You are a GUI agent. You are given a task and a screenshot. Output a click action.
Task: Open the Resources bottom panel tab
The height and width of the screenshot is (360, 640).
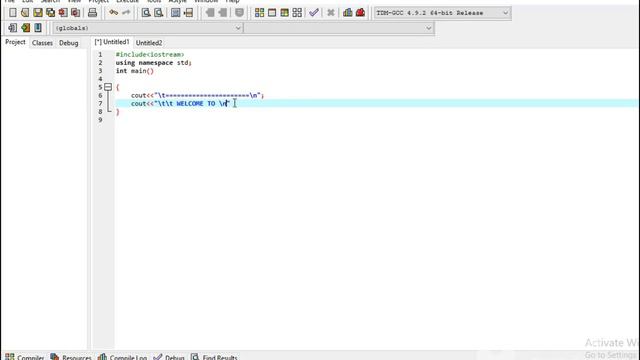[71, 357]
